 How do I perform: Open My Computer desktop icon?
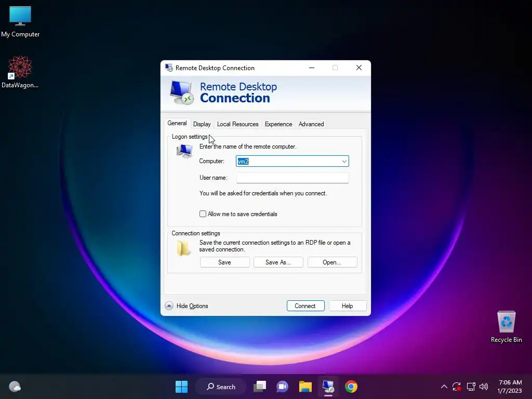[20, 22]
